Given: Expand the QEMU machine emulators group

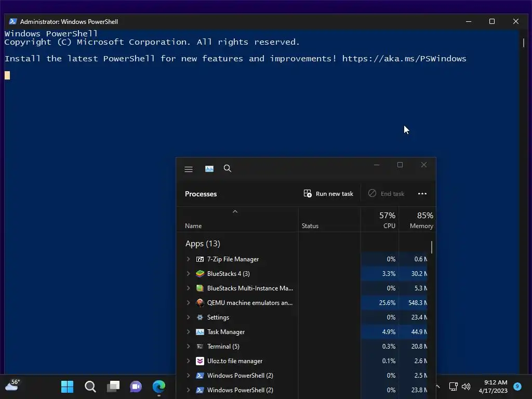Looking at the screenshot, I should coord(188,303).
